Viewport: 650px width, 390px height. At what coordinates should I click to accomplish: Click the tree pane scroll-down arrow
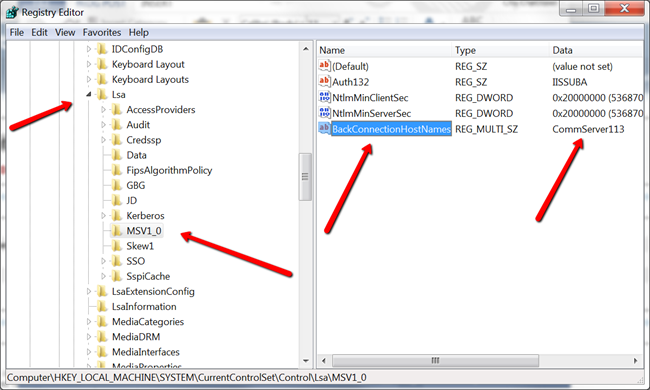click(x=306, y=361)
